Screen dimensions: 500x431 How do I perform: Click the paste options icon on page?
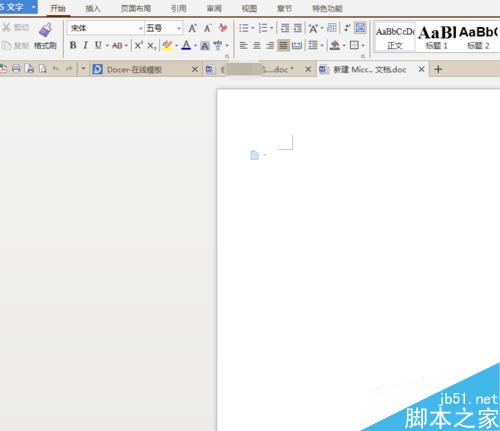click(255, 155)
